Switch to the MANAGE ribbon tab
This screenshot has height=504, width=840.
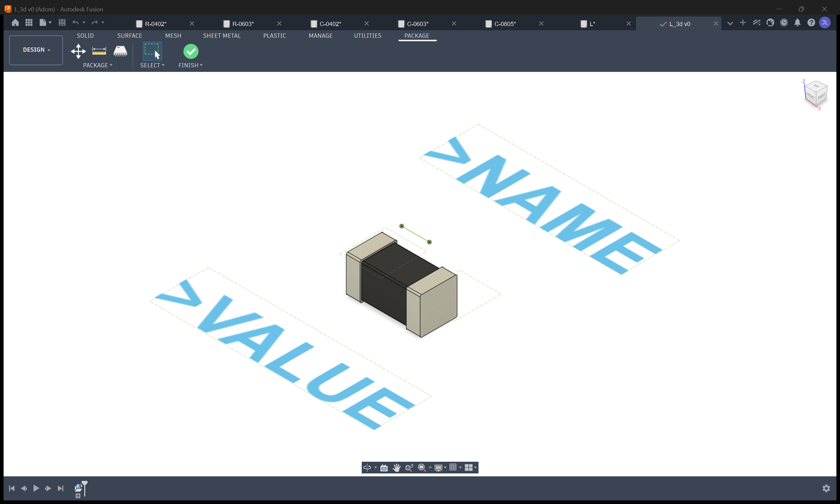tap(320, 36)
